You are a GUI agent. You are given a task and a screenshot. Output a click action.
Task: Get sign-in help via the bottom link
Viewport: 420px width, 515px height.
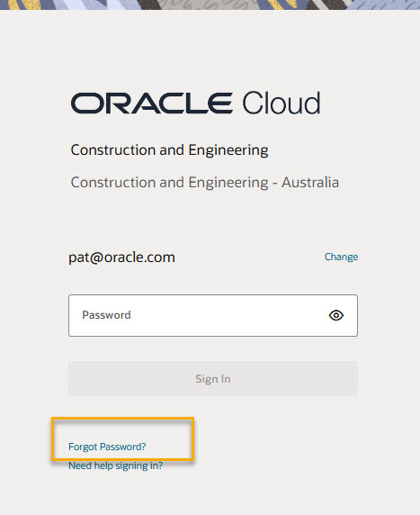(x=115, y=465)
